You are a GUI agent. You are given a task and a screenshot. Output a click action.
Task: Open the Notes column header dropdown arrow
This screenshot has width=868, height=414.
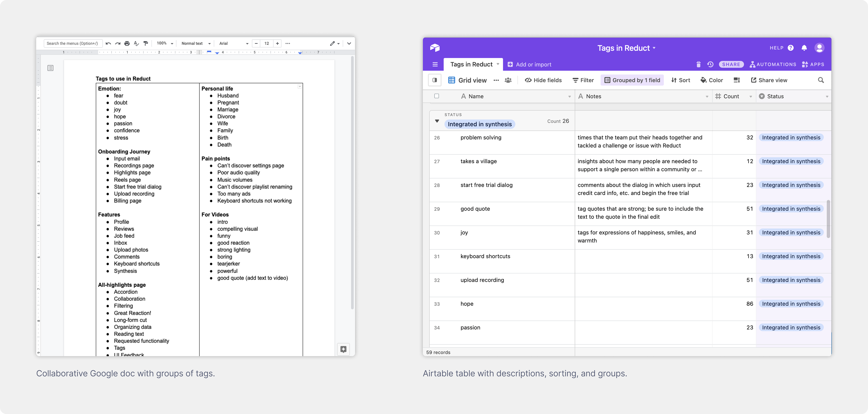(x=707, y=97)
